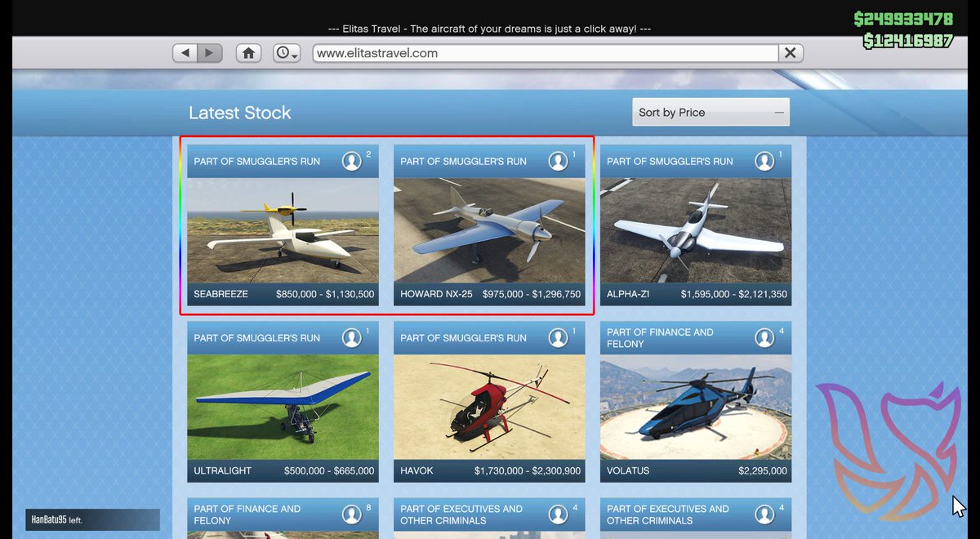Click Seabreeze card's Part of Smuggler's Run header
The height and width of the screenshot is (539, 980).
(257, 161)
